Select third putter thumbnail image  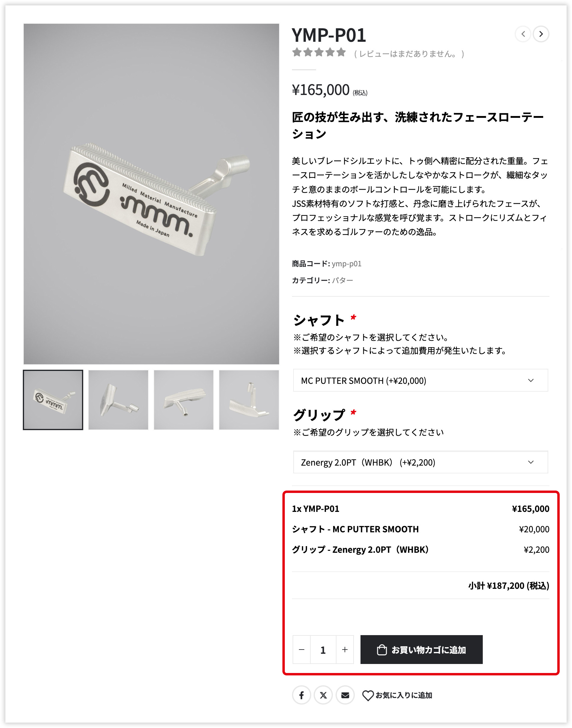coord(184,400)
